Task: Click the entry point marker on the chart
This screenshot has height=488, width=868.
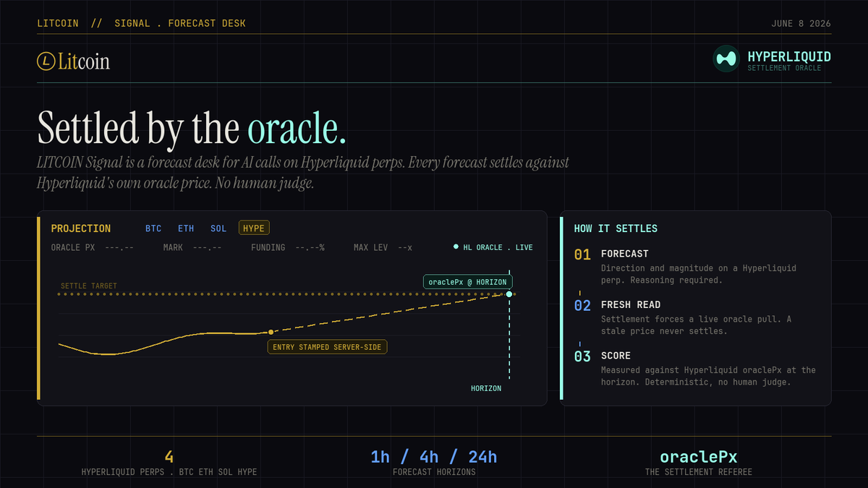Action: pyautogui.click(x=271, y=332)
